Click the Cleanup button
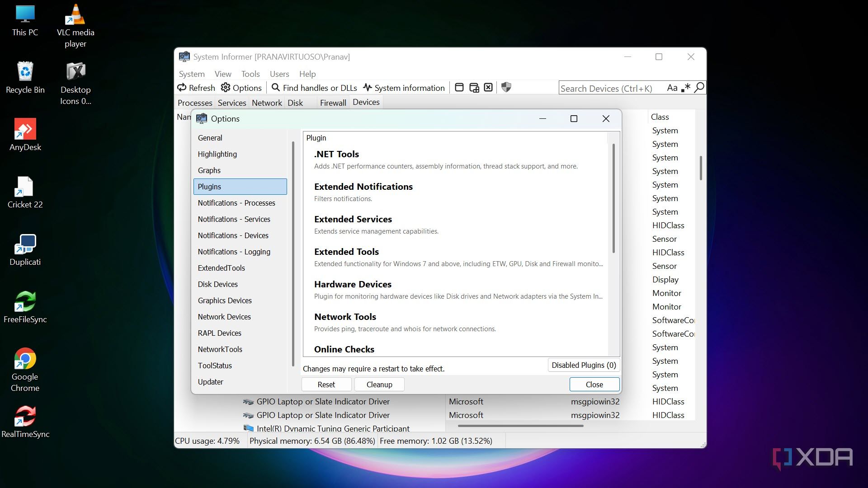This screenshot has width=868, height=488. pyautogui.click(x=379, y=385)
